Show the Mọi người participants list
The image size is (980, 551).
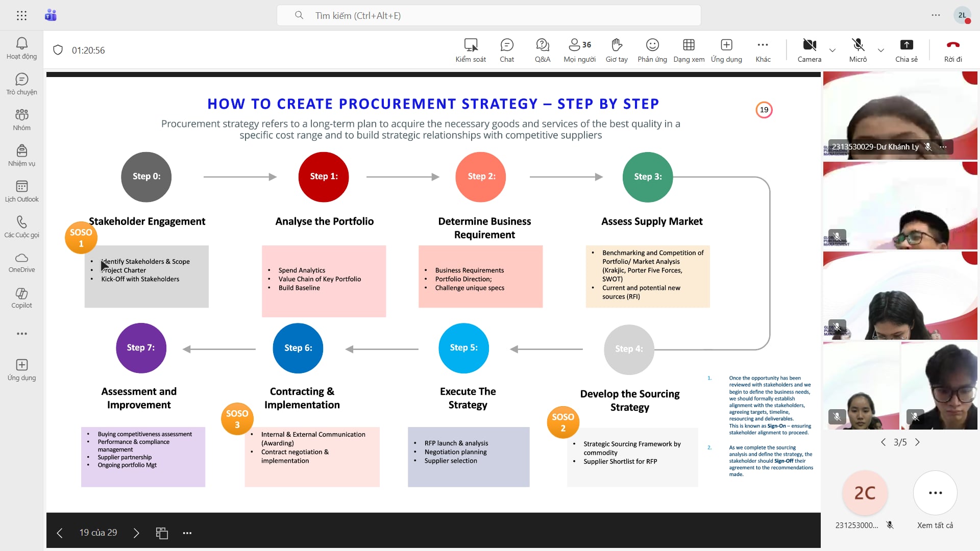coord(579,50)
